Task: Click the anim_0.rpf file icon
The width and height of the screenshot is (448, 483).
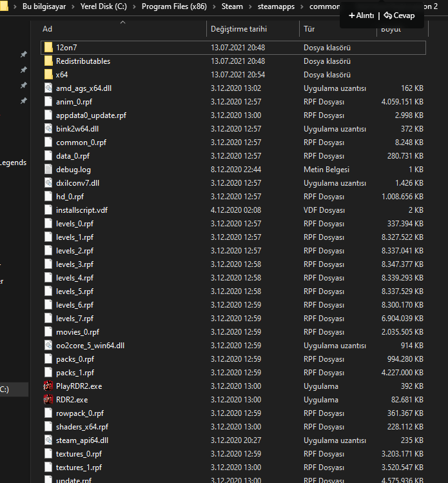Action: pos(48,102)
